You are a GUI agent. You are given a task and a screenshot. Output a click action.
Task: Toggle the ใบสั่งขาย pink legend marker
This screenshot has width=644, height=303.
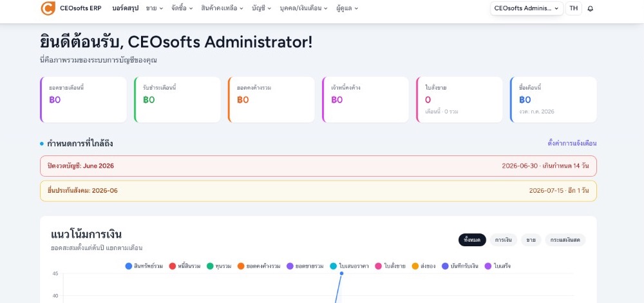[x=379, y=266]
